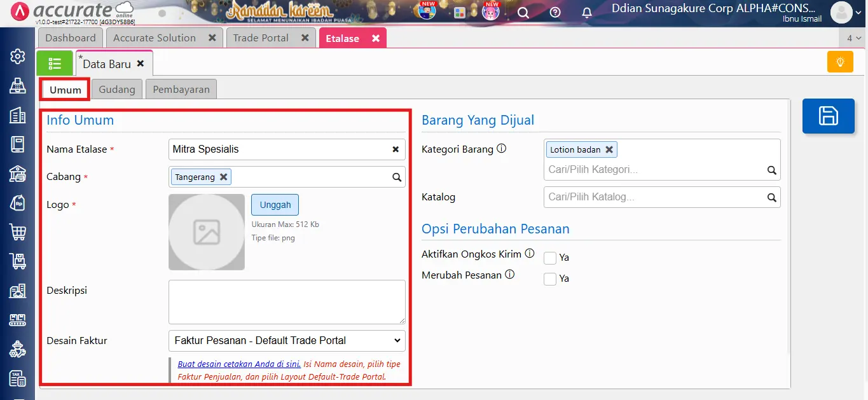
Task: Click the green list icon beside Data Baru
Action: click(54, 63)
